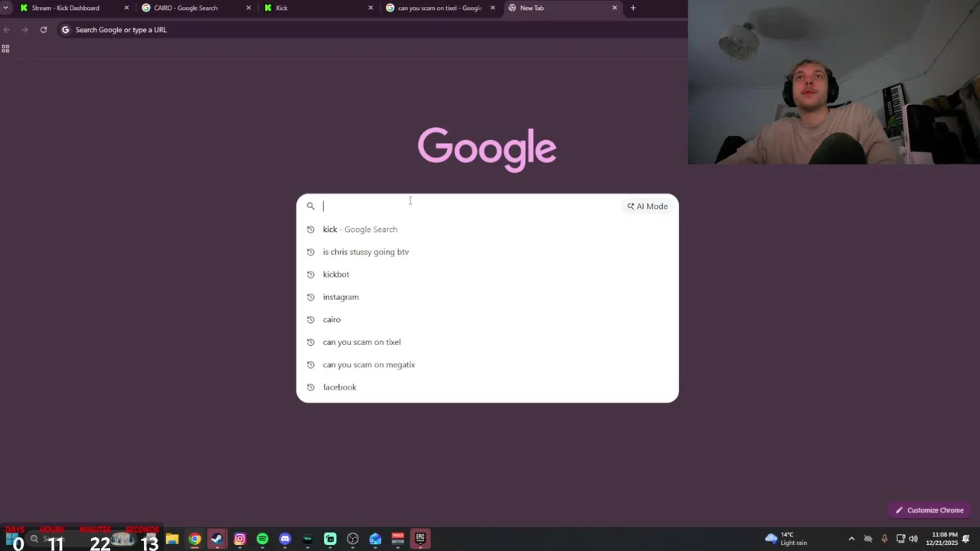
Task: Open a new browser tab with plus button
Action: (x=632, y=8)
